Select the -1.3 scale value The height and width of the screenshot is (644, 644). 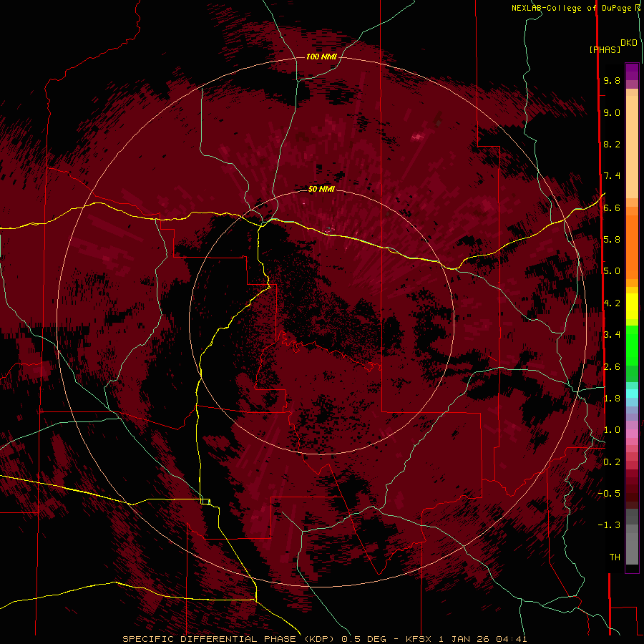point(609,525)
